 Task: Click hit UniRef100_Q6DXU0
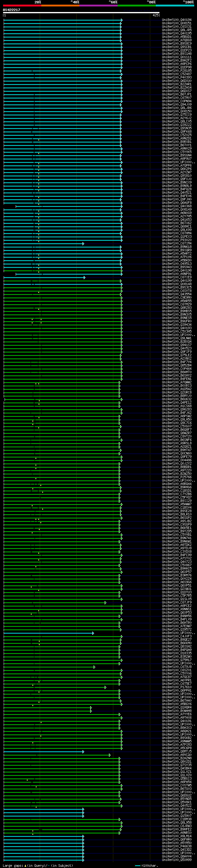pos(177,81)
